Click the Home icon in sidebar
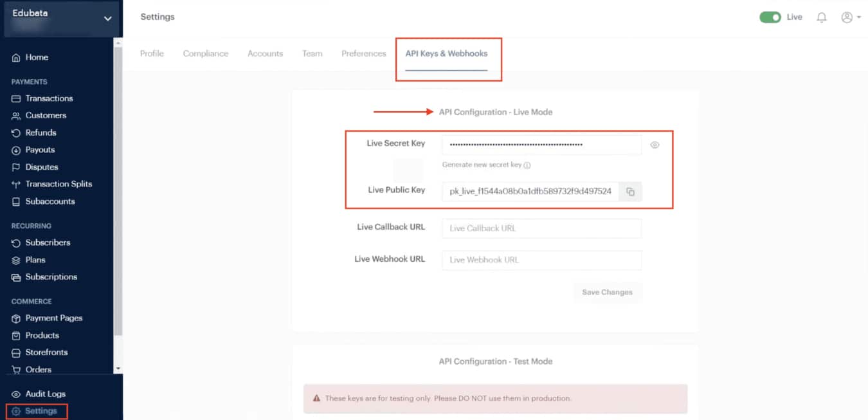This screenshot has width=868, height=420. 16,58
